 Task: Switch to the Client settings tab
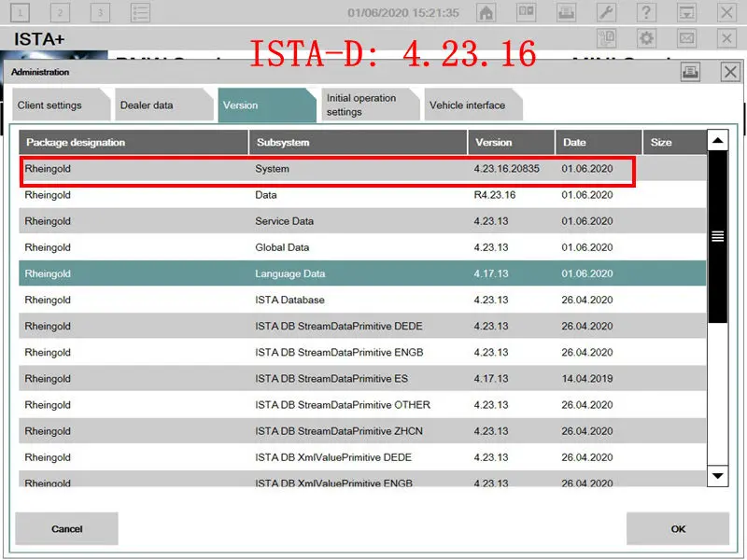click(61, 105)
